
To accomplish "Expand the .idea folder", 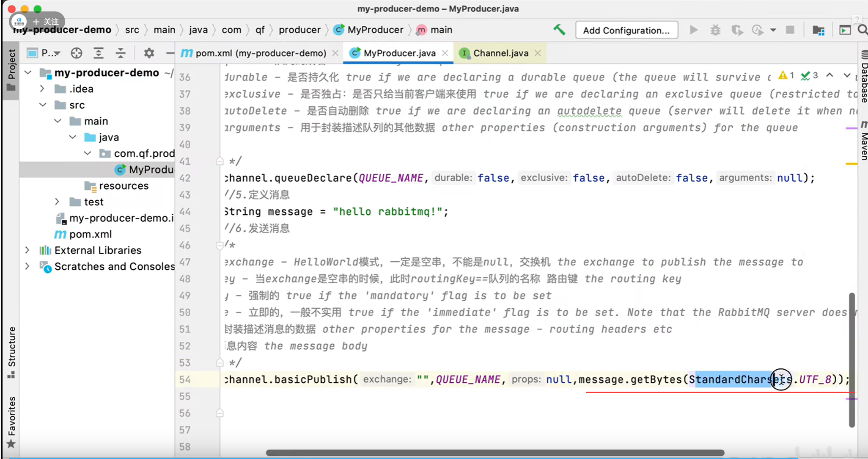I will [x=42, y=89].
